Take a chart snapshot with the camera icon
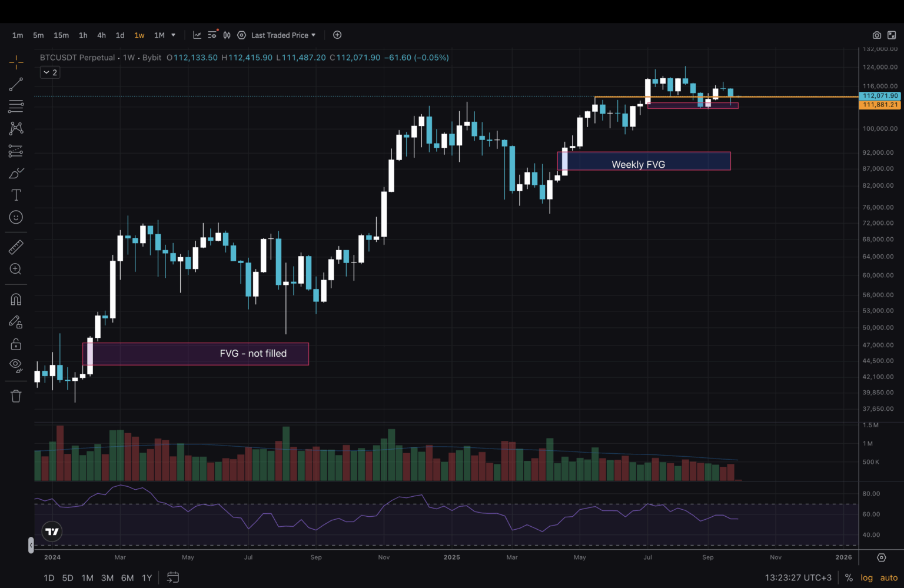This screenshot has width=904, height=588. coord(876,35)
